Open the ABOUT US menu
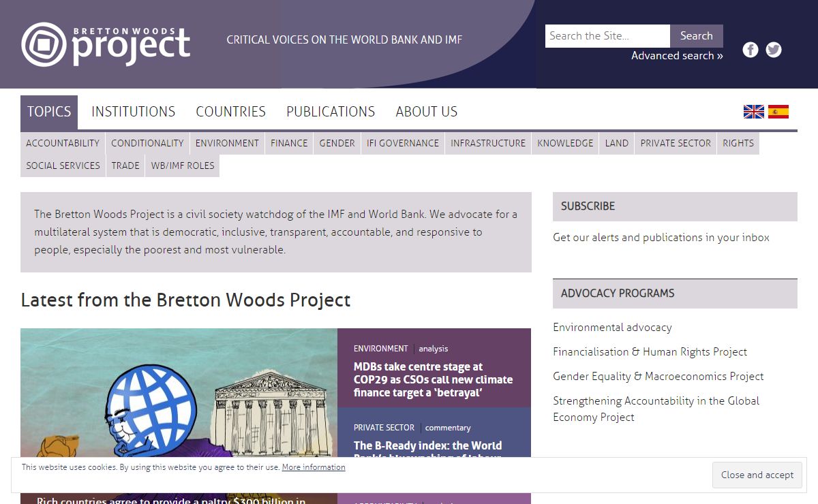Viewport: 818px width, 504px height. pyautogui.click(x=427, y=112)
